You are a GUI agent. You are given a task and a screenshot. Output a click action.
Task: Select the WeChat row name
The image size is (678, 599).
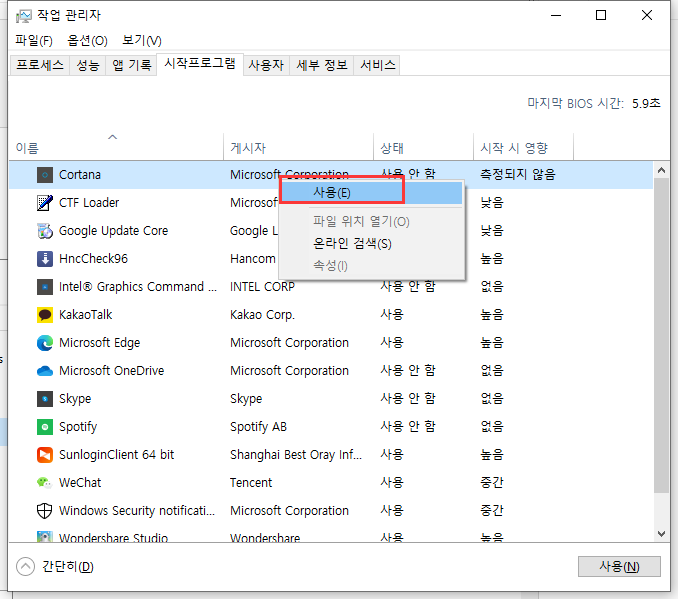(80, 483)
